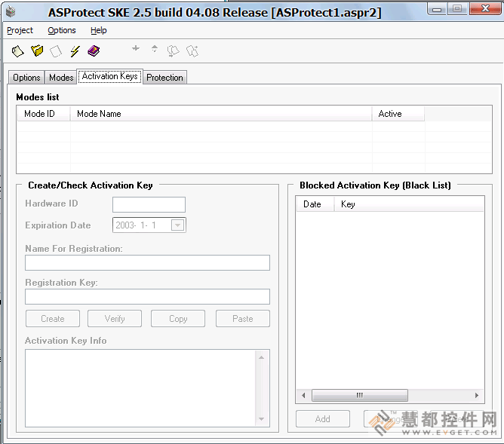Viewport: 504px width, 444px height.
Task: Click the last greyed pages toolbar icon
Action: click(x=192, y=51)
